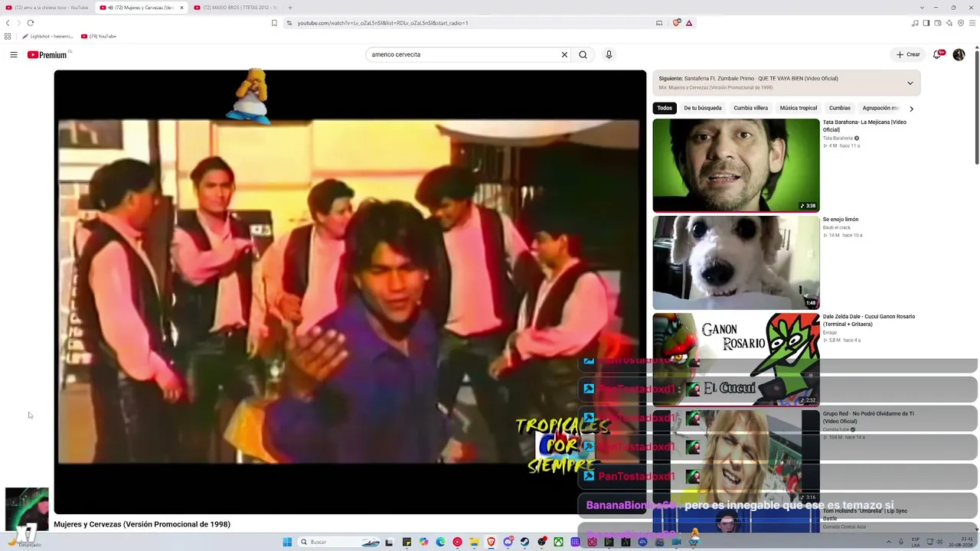Image resolution: width=980 pixels, height=551 pixels.
Task: Show hidden system tray icons
Action: pyautogui.click(x=890, y=542)
